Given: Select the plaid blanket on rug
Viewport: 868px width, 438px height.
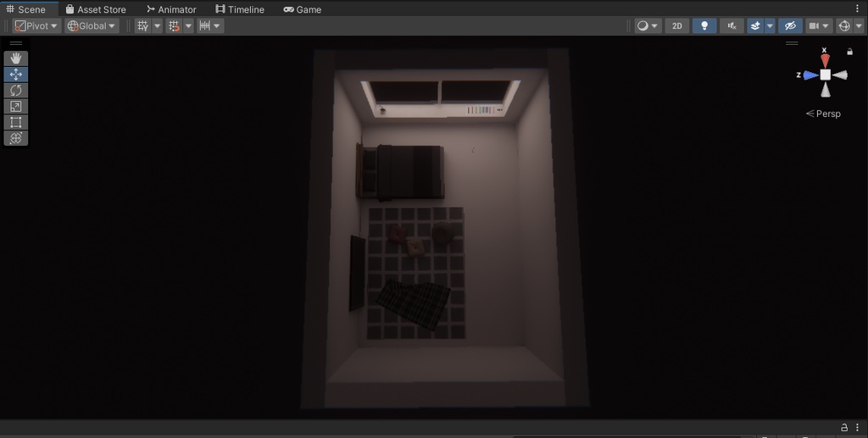Looking at the screenshot, I should pyautogui.click(x=413, y=304).
